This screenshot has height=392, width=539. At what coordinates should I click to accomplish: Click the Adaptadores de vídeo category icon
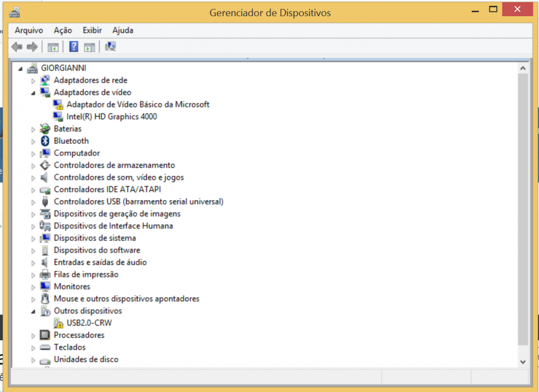(x=45, y=92)
